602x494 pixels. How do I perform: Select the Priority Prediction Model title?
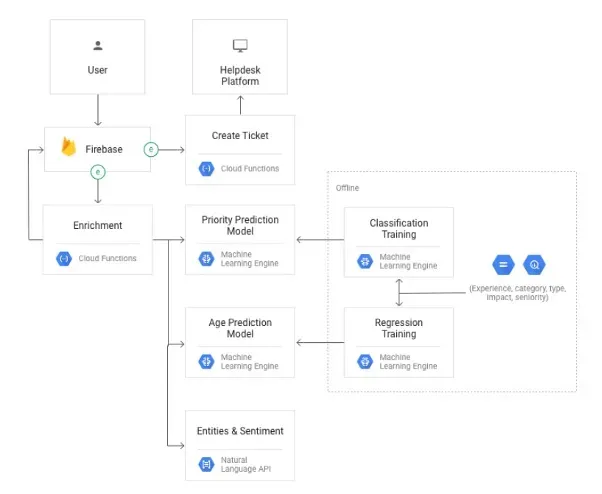click(240, 225)
